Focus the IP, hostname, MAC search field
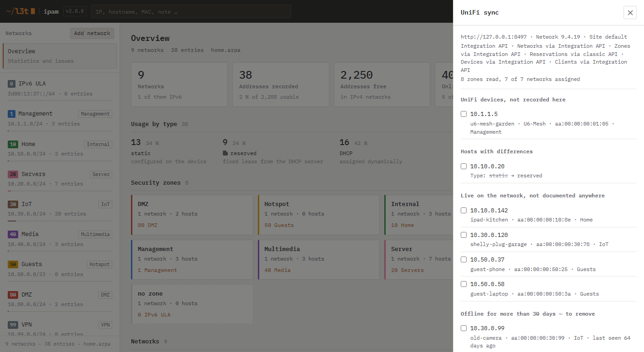 191,12
